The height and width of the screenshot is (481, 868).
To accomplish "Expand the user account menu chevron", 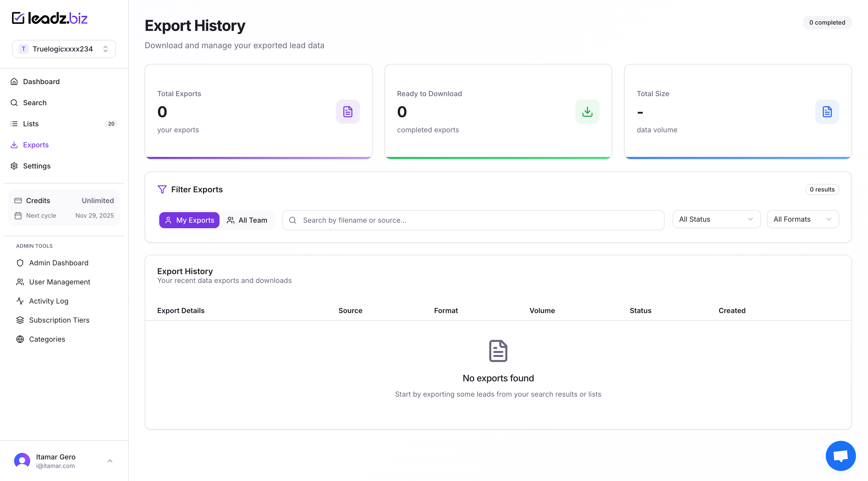I will (x=110, y=460).
